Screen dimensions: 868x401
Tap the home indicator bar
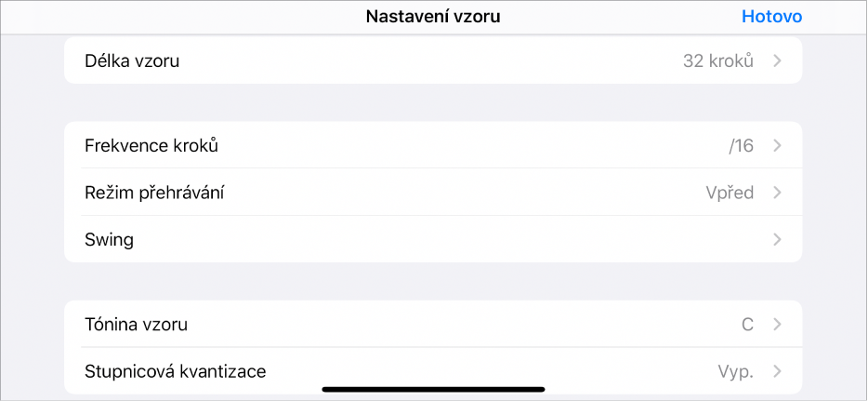click(433, 389)
